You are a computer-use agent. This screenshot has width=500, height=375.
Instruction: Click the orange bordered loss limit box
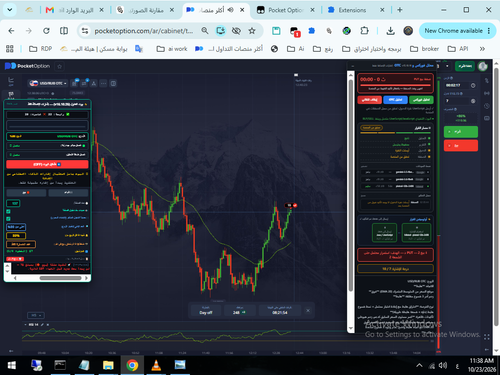pyautogui.click(x=21, y=244)
